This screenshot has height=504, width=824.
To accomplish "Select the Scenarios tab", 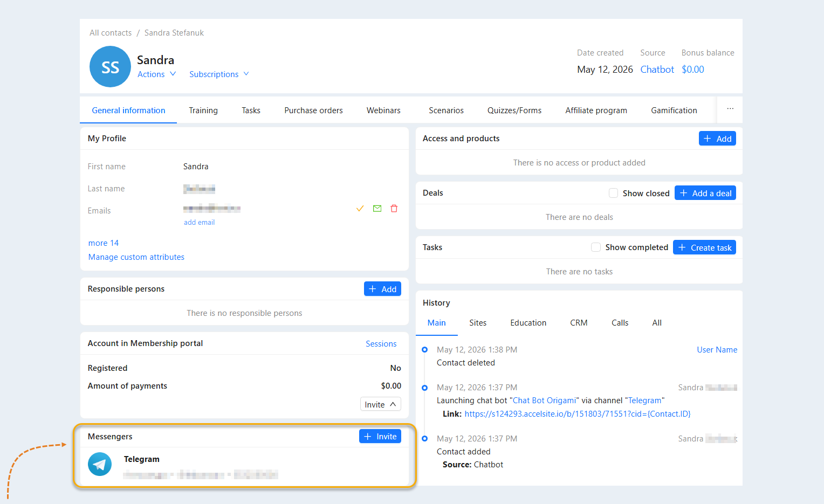I will pyautogui.click(x=446, y=111).
